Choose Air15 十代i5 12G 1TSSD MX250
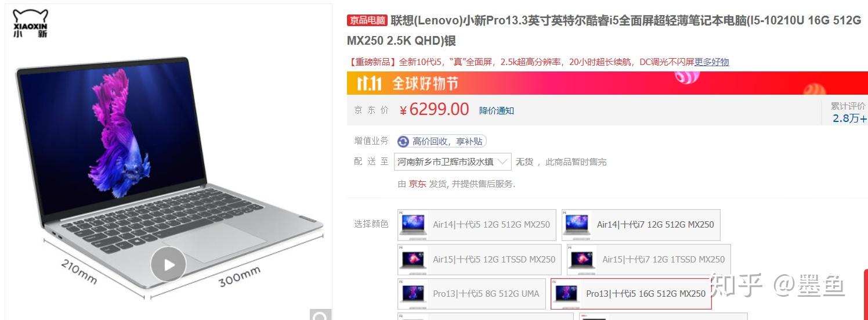 479,260
